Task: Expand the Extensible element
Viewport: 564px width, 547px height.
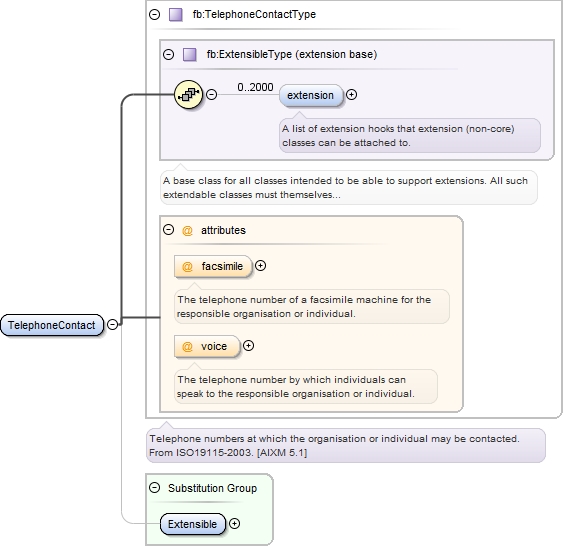Action: coord(235,524)
